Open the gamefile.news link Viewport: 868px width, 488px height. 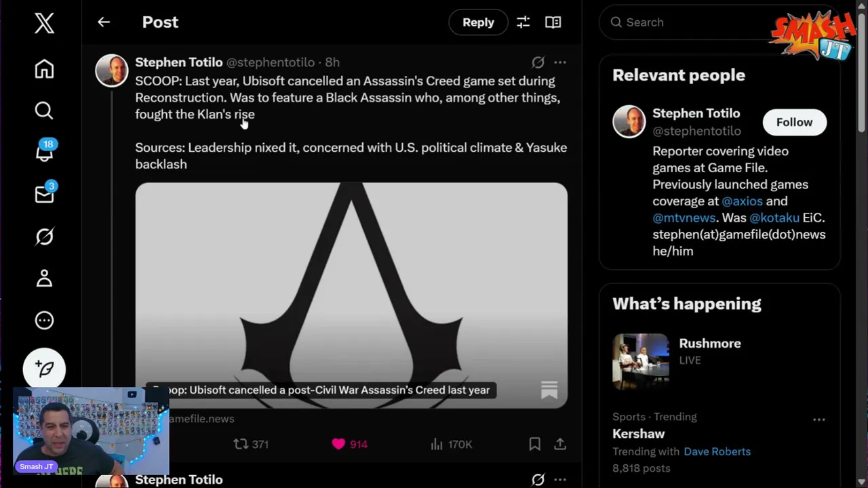point(200,418)
